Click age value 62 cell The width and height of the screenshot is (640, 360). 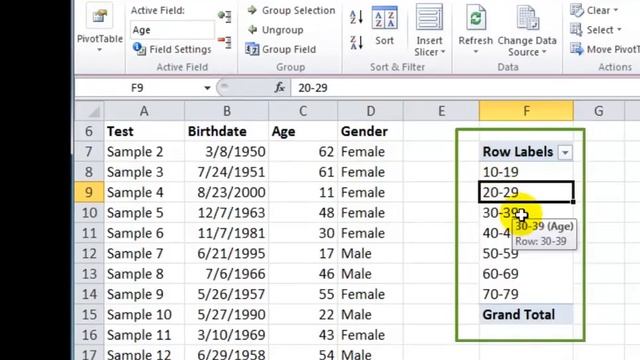[303, 152]
